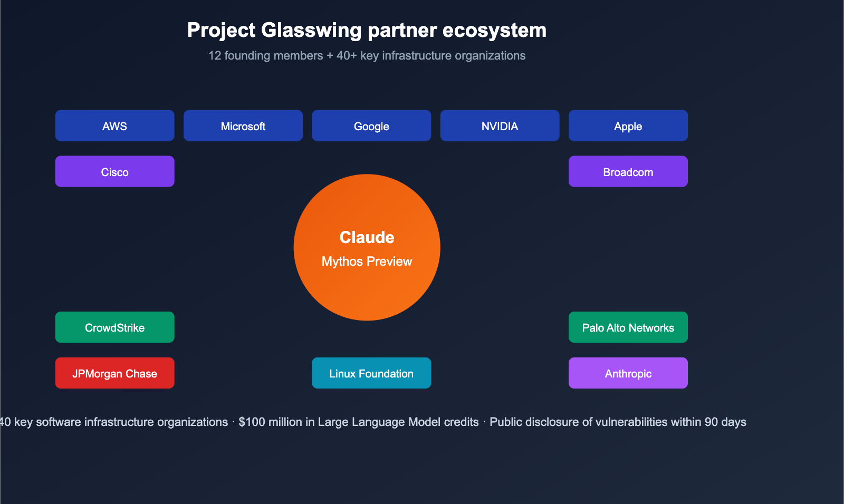Click the Google partner box

point(371,126)
